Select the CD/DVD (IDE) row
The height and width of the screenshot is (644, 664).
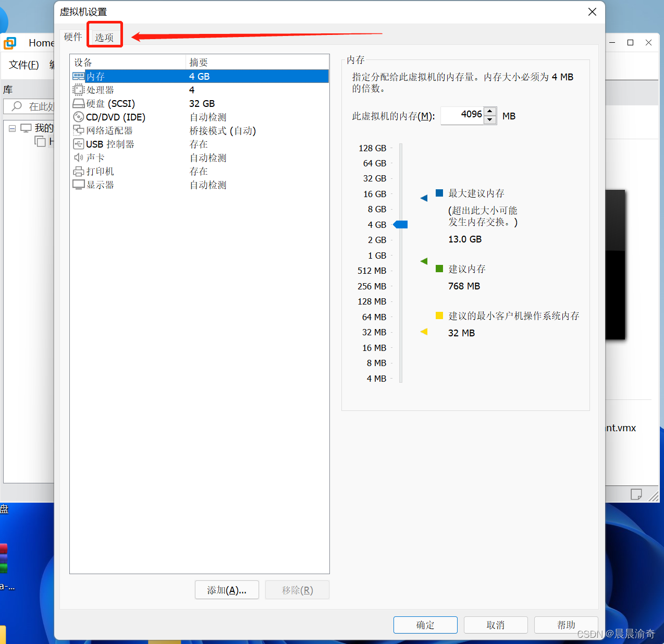coord(200,117)
